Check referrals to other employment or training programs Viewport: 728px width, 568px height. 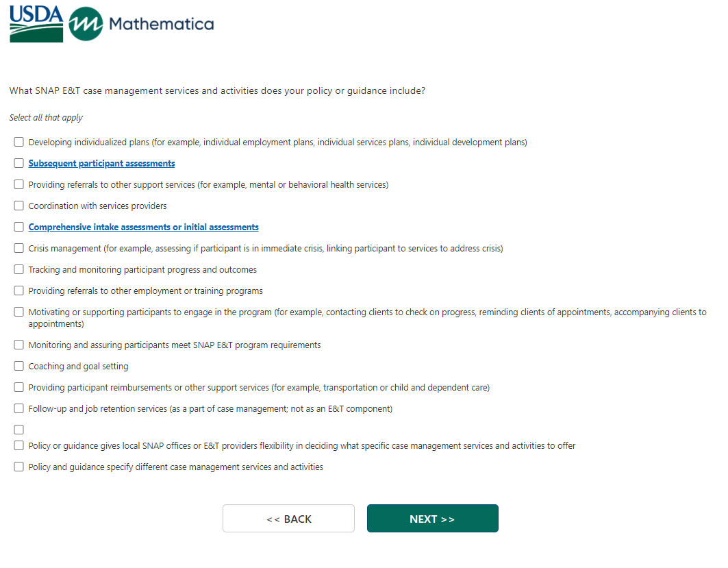[x=19, y=291]
